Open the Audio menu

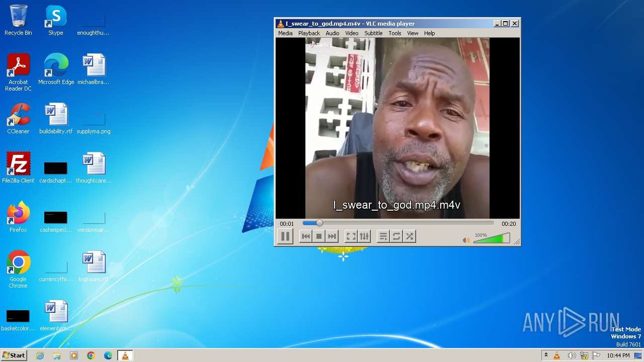(x=333, y=33)
